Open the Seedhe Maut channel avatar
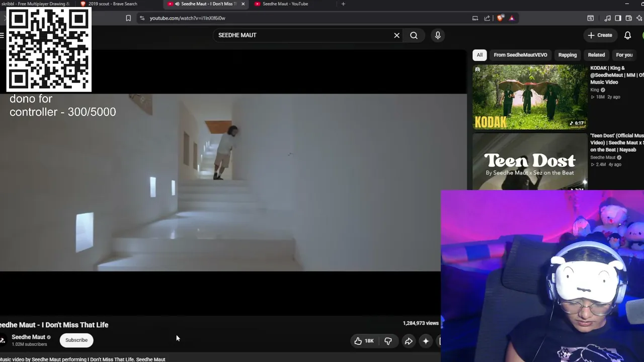644x362 pixels. pyautogui.click(x=2, y=340)
